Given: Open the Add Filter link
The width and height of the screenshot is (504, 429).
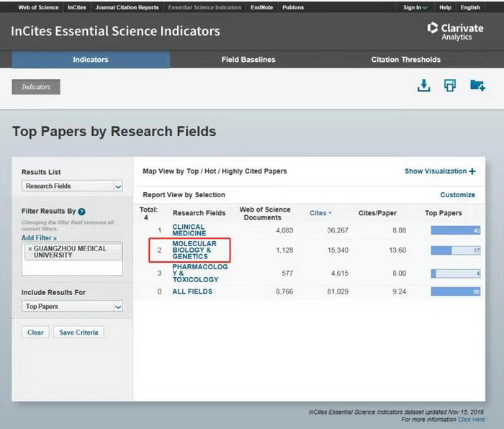Looking at the screenshot, I should point(39,238).
